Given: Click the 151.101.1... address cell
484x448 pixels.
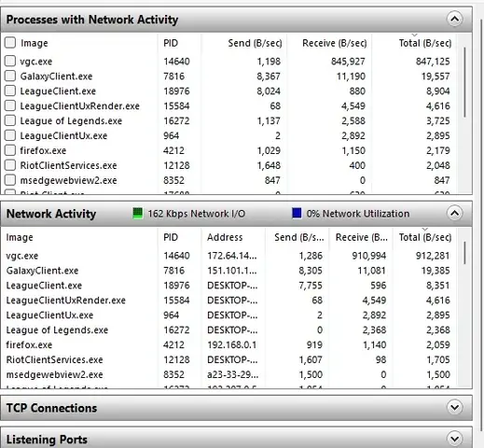Looking at the screenshot, I should (232, 271).
